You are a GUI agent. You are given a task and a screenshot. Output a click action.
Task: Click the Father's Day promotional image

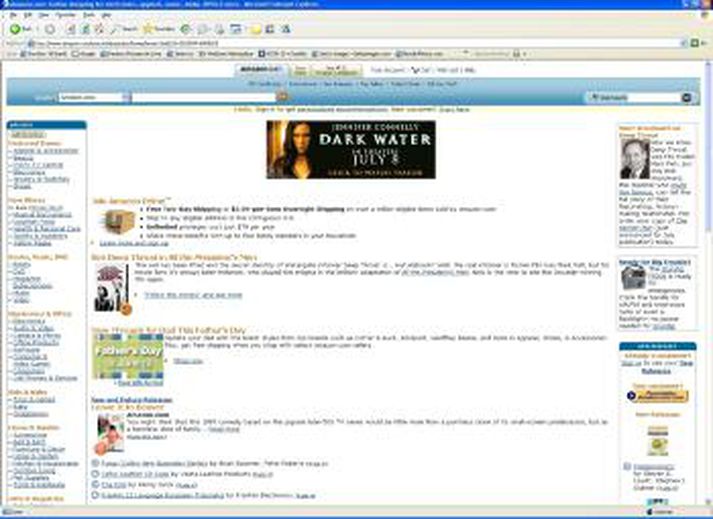pyautogui.click(x=128, y=356)
